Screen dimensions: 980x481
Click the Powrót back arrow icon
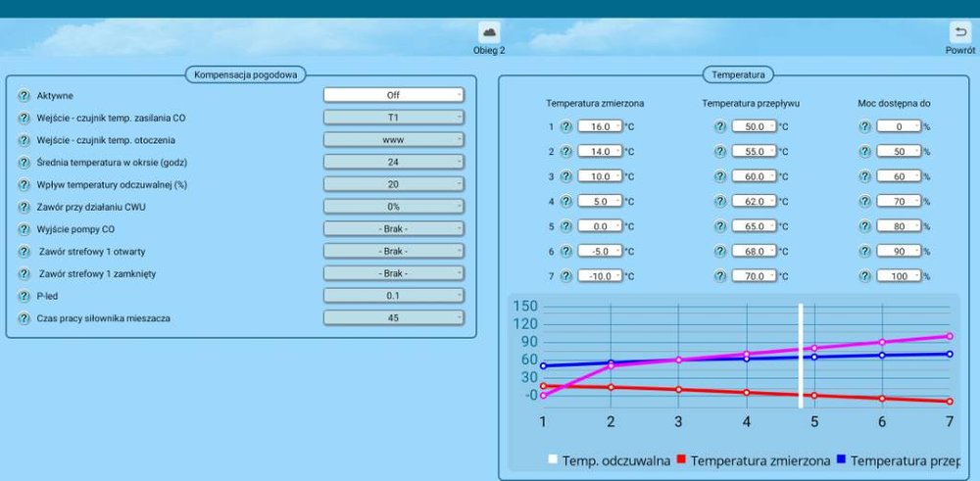pyautogui.click(x=958, y=32)
